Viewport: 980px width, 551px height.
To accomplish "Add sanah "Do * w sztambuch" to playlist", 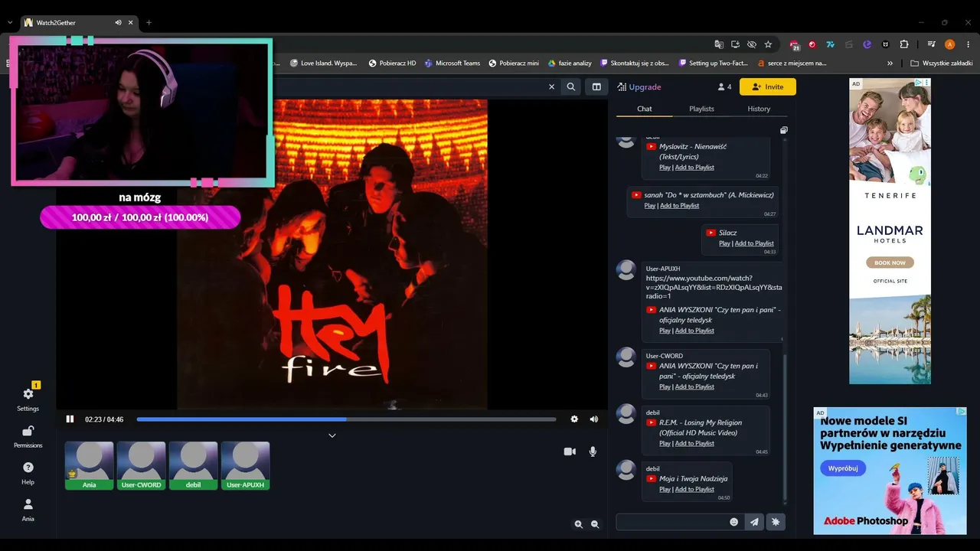I will point(680,206).
